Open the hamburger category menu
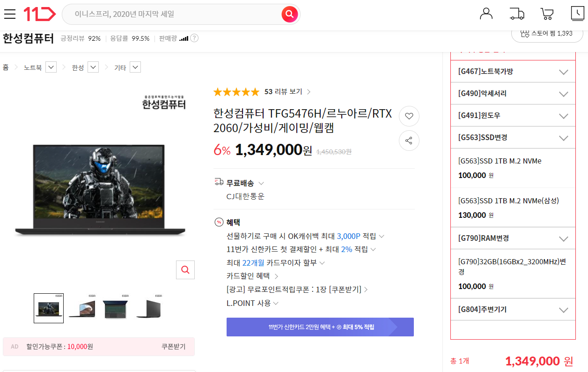The height and width of the screenshot is (372, 588). [10, 14]
